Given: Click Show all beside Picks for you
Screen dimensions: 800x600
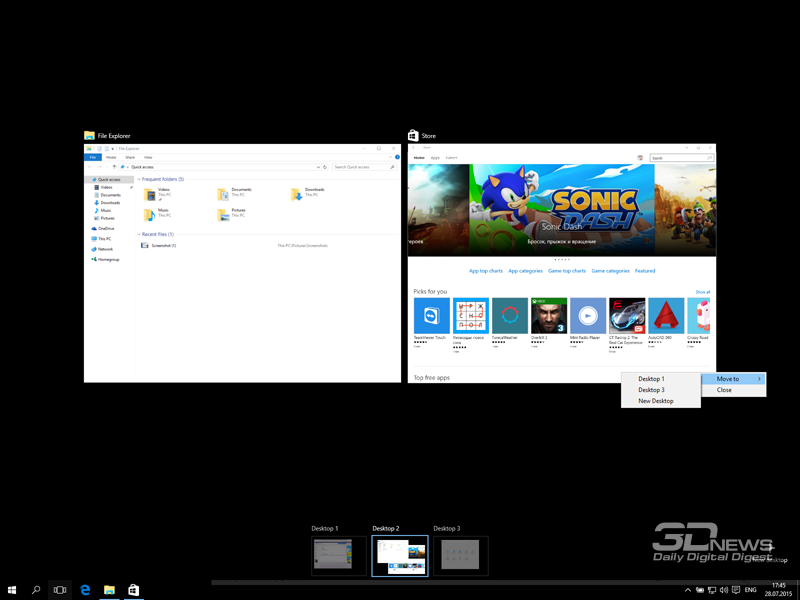Looking at the screenshot, I should click(x=703, y=292).
